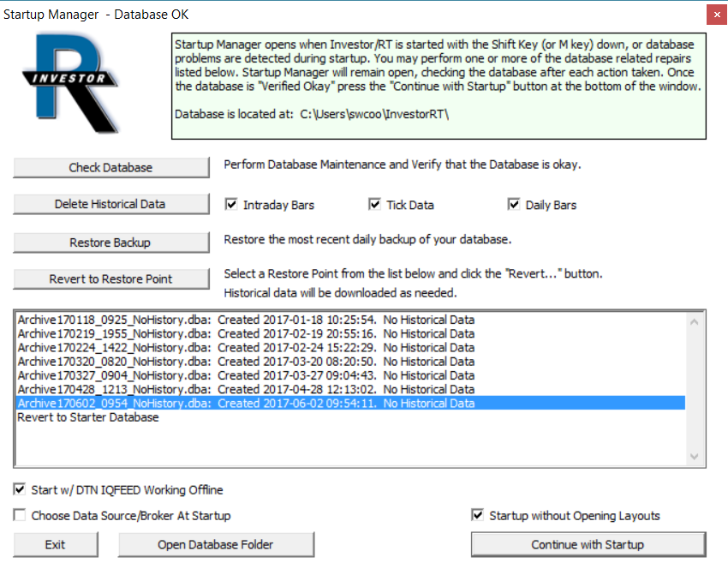Open the database folder
Viewport: 728px width, 563px height.
(x=216, y=544)
